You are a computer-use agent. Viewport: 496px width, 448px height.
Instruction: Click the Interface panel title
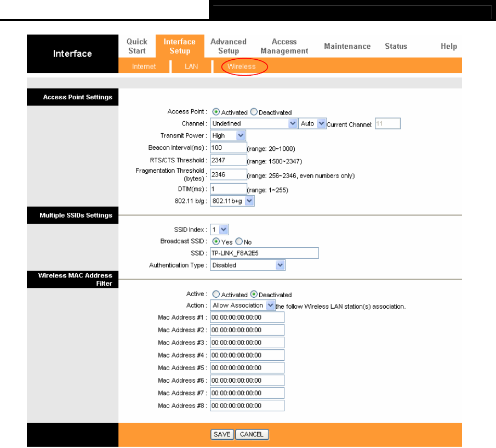click(72, 54)
